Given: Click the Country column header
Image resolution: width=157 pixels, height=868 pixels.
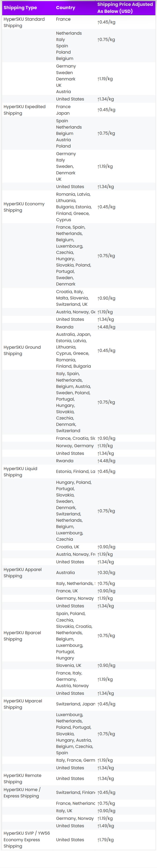Looking at the screenshot, I should (x=65, y=8).
